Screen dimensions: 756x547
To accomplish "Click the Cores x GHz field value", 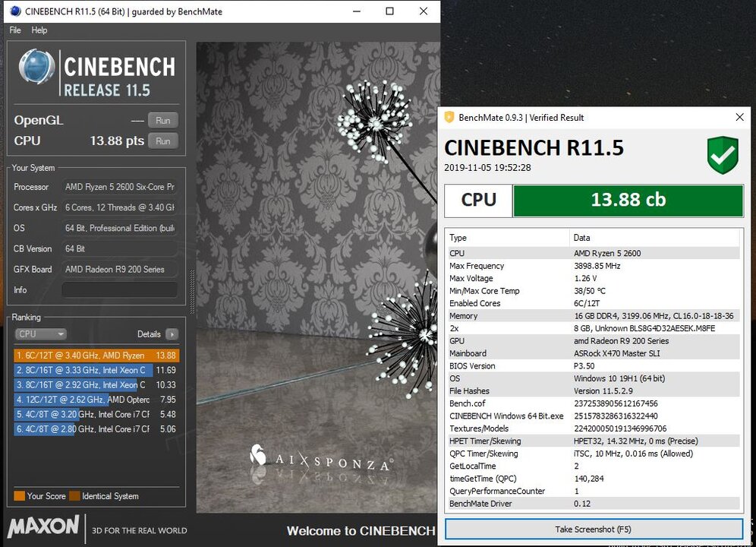I will tap(120, 207).
